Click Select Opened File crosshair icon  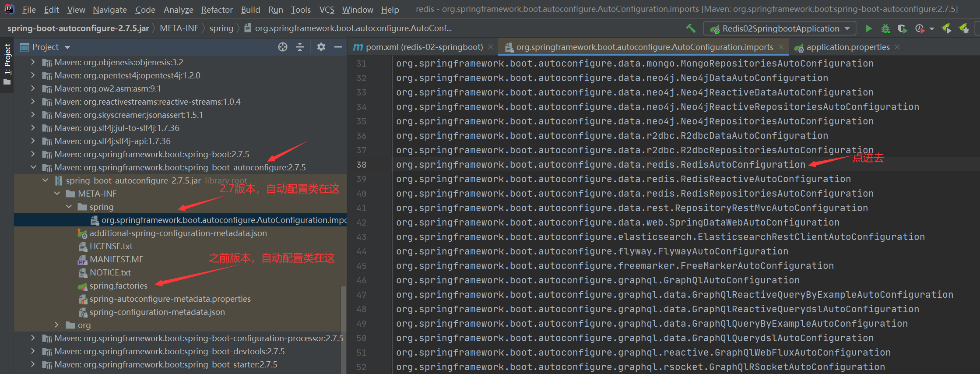click(x=283, y=47)
